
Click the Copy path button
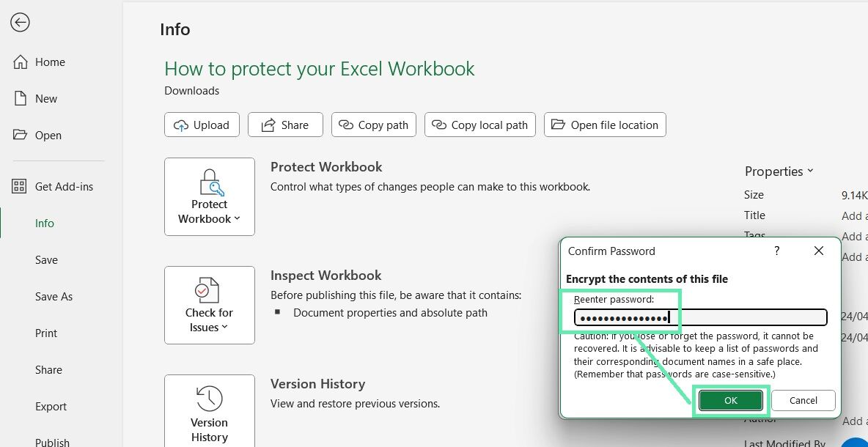(x=374, y=125)
